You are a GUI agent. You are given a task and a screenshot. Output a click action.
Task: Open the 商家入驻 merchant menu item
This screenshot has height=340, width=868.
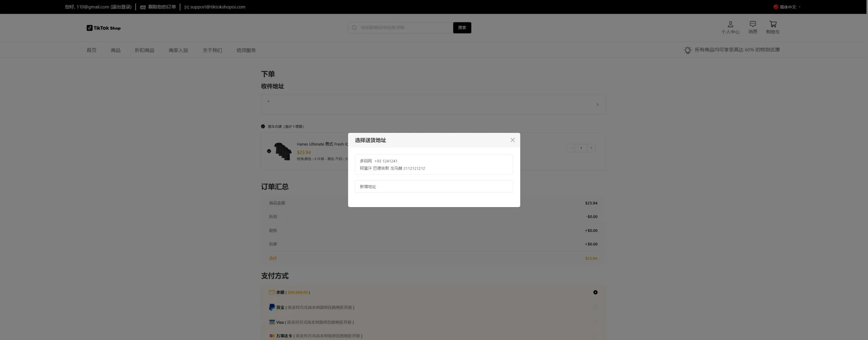(178, 50)
